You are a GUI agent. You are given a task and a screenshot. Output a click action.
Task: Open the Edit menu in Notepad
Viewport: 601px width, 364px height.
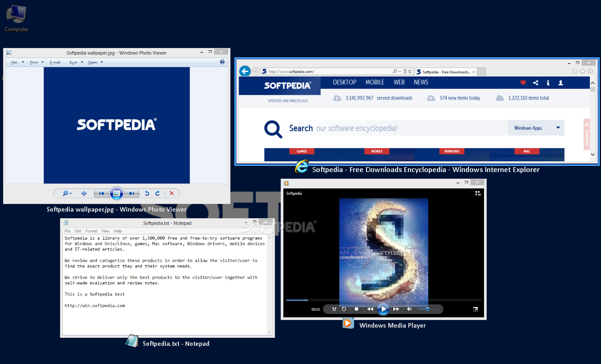coord(78,231)
